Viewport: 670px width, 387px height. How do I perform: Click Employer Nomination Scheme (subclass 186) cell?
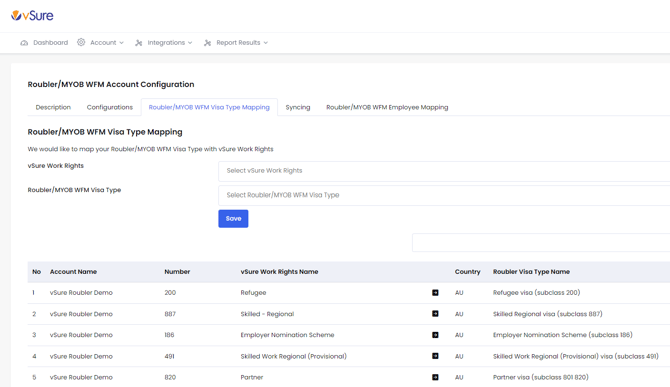point(562,335)
